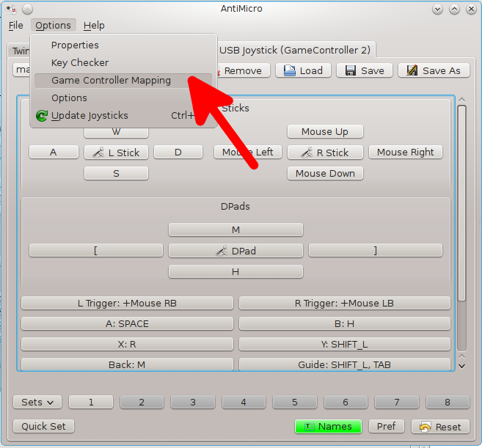The image size is (482, 448).
Task: Select set 6
Action: tap(346, 403)
